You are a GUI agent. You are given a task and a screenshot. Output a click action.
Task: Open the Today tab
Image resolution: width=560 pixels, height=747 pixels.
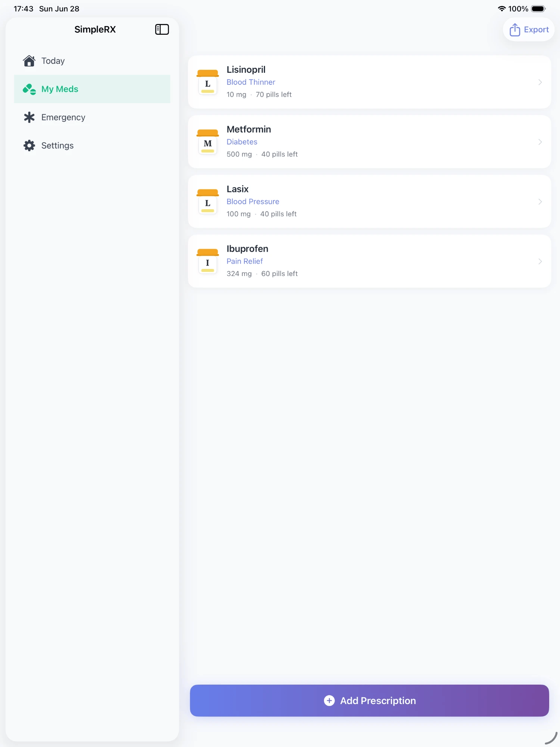pos(92,61)
